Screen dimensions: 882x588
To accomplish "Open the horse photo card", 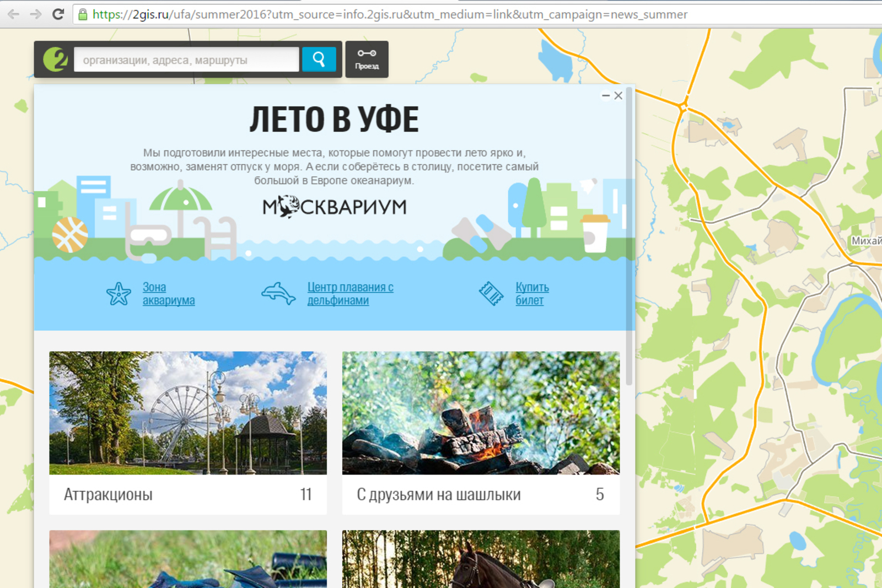I will pyautogui.click(x=481, y=559).
